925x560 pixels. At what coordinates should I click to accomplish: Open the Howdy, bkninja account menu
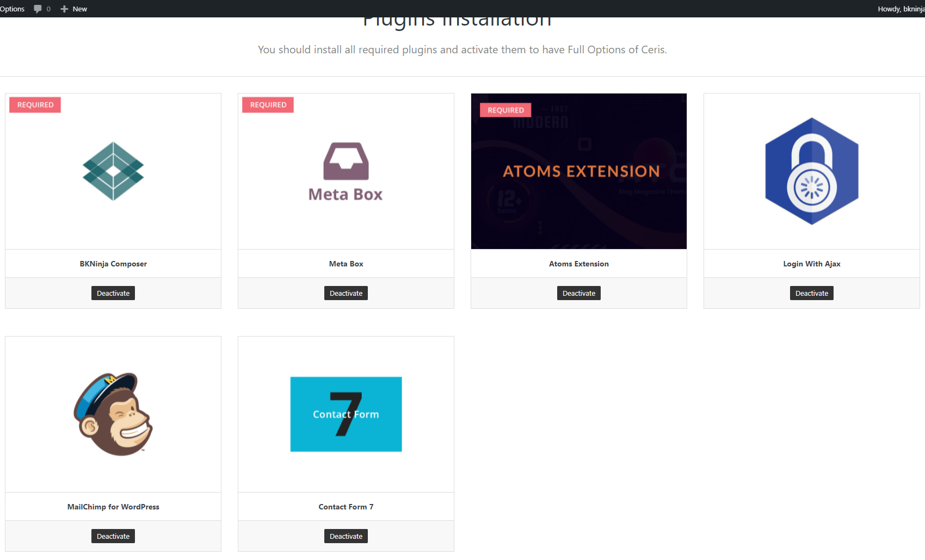(x=901, y=9)
